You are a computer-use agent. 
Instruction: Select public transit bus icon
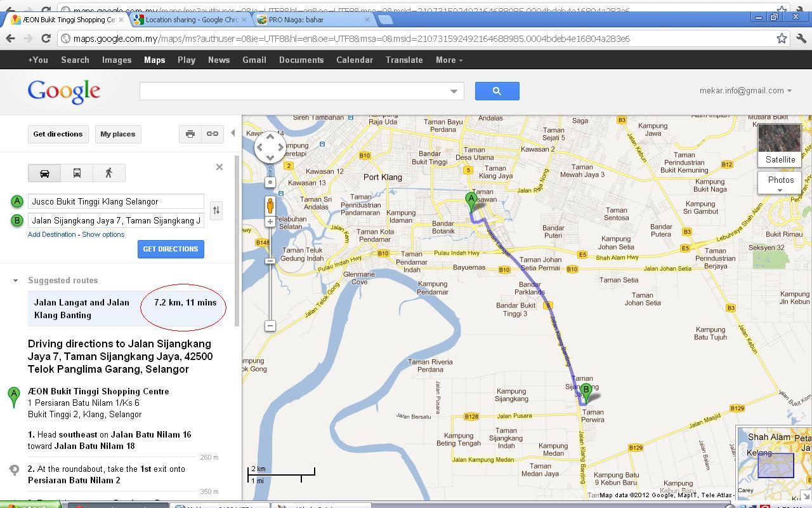pos(77,173)
